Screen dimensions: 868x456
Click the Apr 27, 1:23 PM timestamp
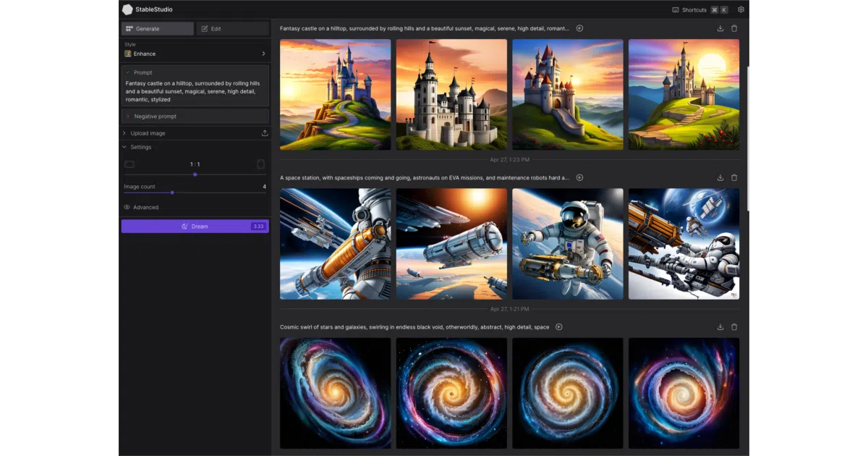(x=509, y=159)
